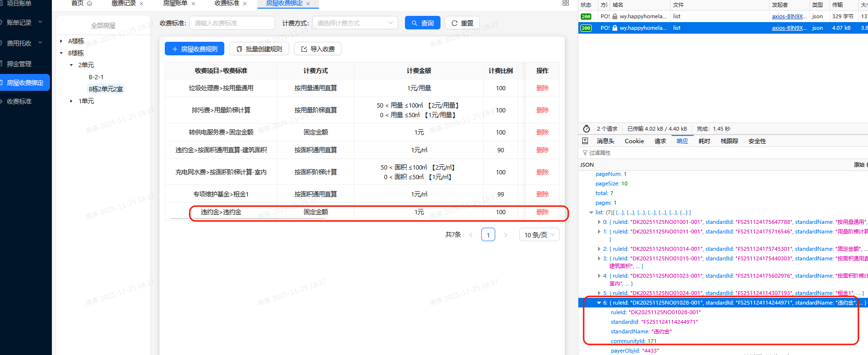This screenshot has width=868, height=355.
Task: Click the 全部房屋 header in tree panel
Action: [x=103, y=25]
